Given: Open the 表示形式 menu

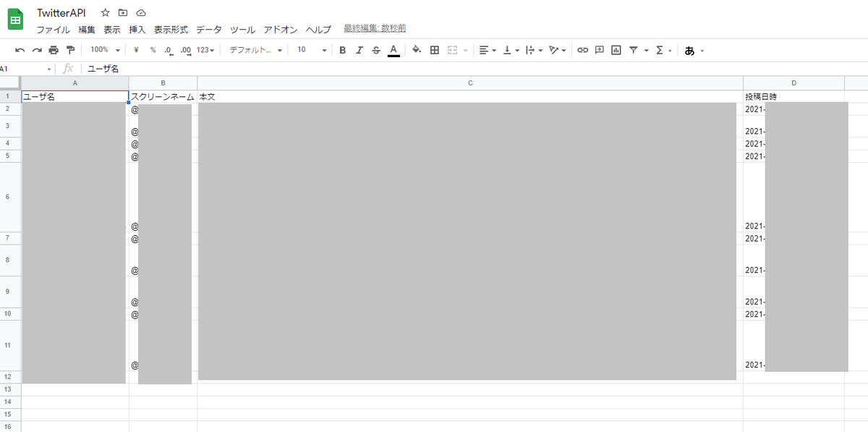Looking at the screenshot, I should 171,30.
